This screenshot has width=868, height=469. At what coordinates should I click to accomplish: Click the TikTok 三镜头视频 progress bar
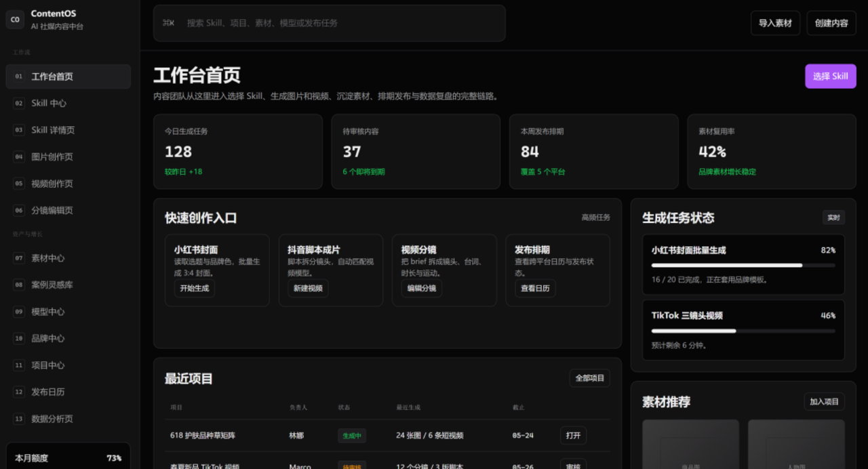[x=743, y=331]
